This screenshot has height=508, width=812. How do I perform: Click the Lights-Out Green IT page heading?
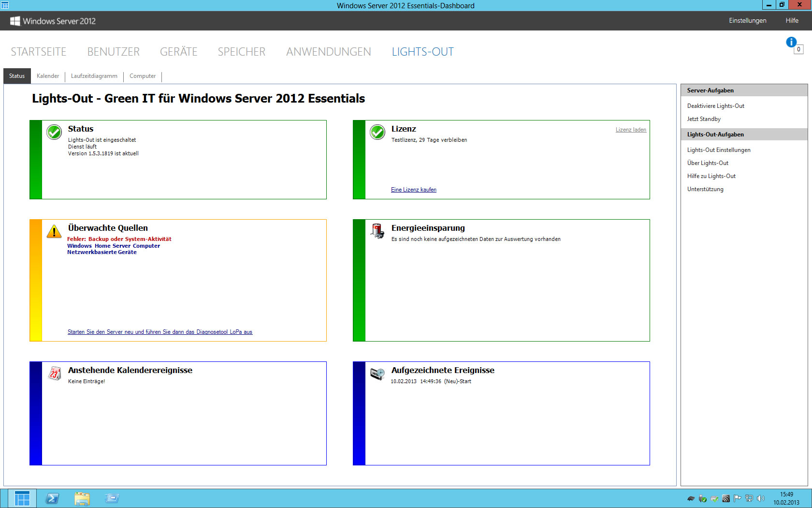click(x=199, y=99)
